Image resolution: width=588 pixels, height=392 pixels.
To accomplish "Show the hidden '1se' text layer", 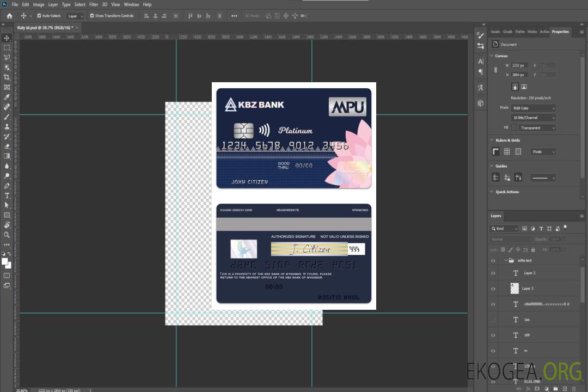I will [493, 320].
